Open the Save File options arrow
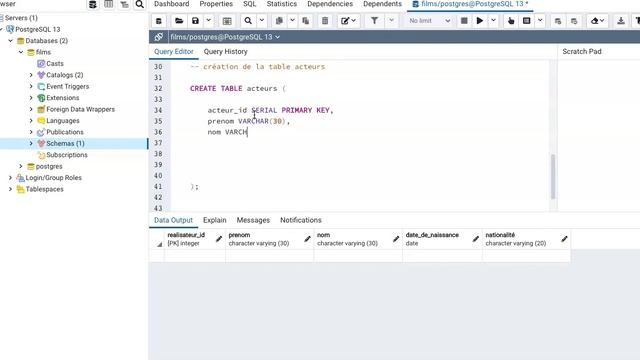Viewport: 640px width, 360px height. (x=208, y=20)
